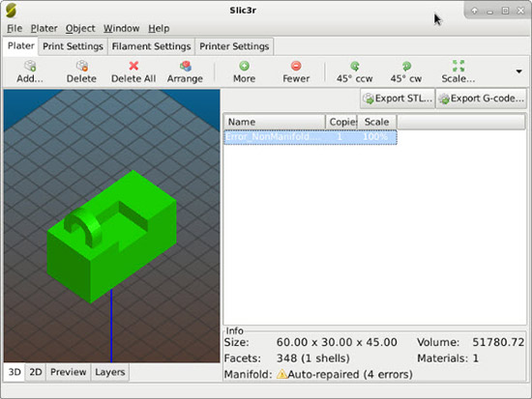This screenshot has width=532, height=399.
Task: Maximize the Slic3r window
Action: [x=505, y=11]
